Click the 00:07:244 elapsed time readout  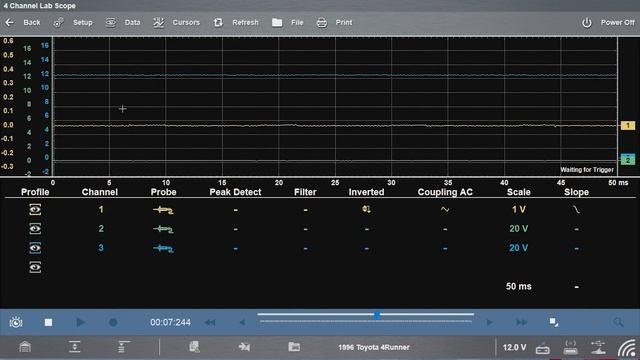tap(170, 322)
